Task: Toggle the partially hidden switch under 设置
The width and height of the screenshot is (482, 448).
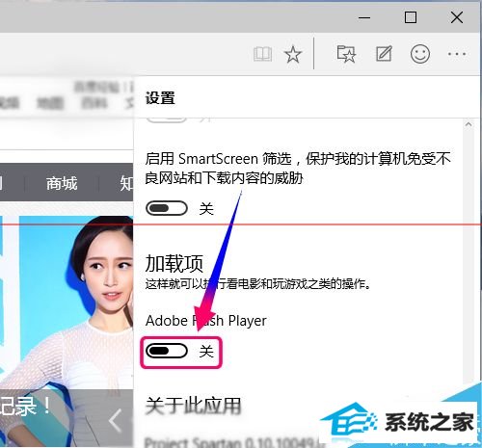Action: [167, 120]
